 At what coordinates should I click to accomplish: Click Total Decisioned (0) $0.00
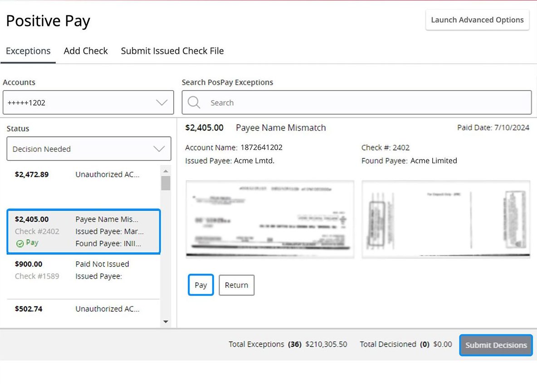tap(405, 344)
